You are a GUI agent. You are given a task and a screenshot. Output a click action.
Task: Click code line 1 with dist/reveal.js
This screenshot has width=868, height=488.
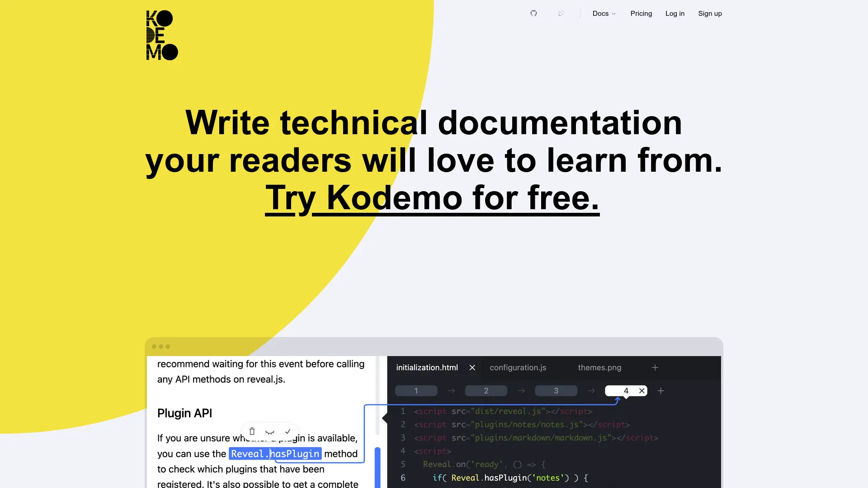503,412
